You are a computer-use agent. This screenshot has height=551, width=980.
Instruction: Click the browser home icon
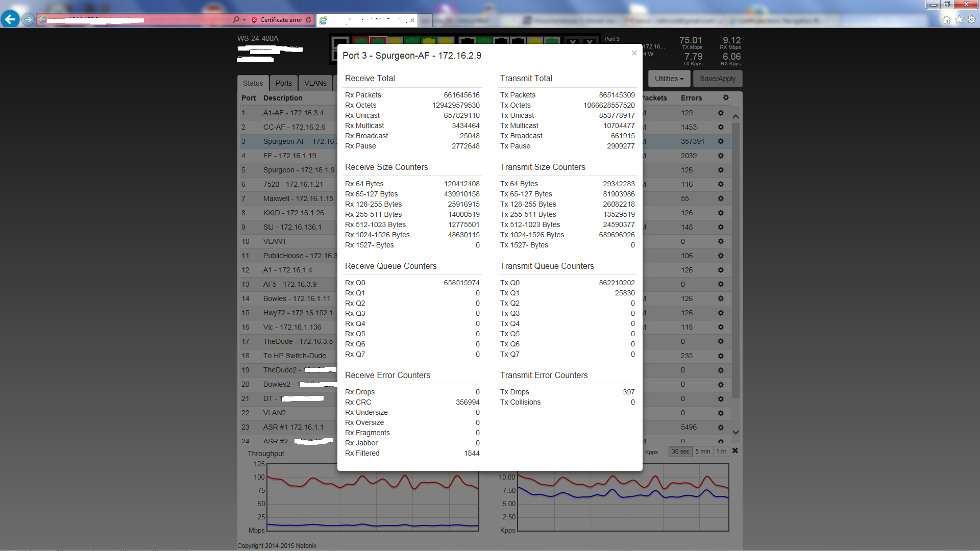coord(946,19)
